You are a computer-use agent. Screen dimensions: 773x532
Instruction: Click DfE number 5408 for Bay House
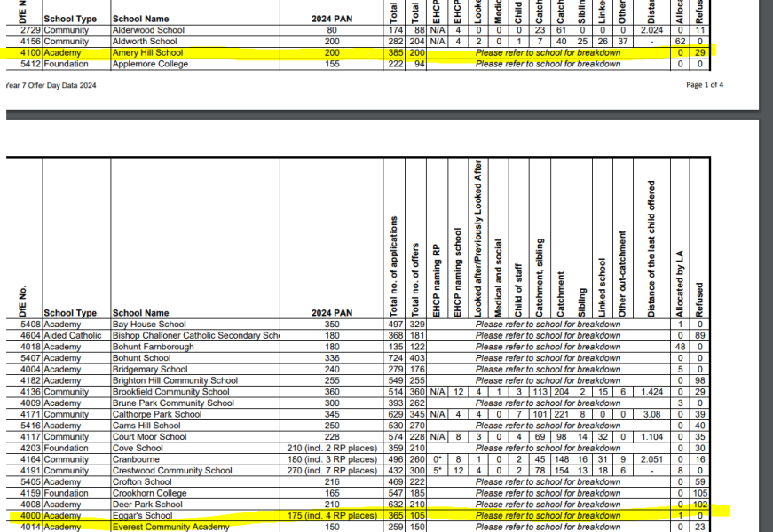tap(30, 325)
